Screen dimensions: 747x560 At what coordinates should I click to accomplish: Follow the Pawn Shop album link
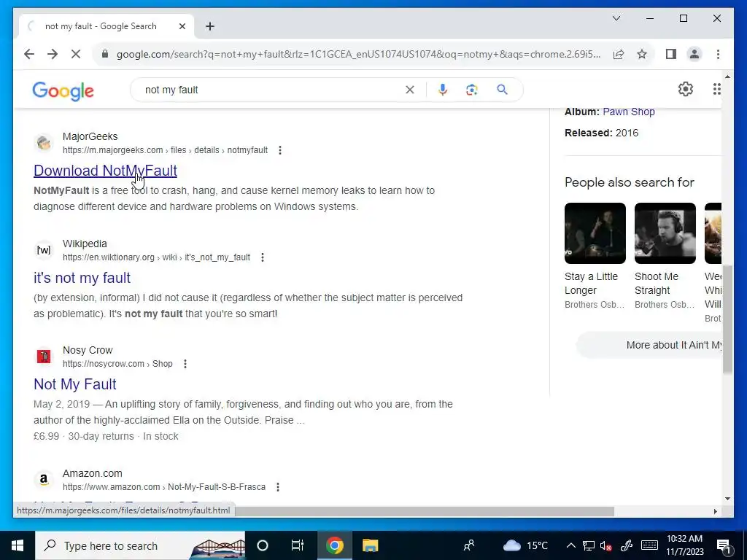628,112
